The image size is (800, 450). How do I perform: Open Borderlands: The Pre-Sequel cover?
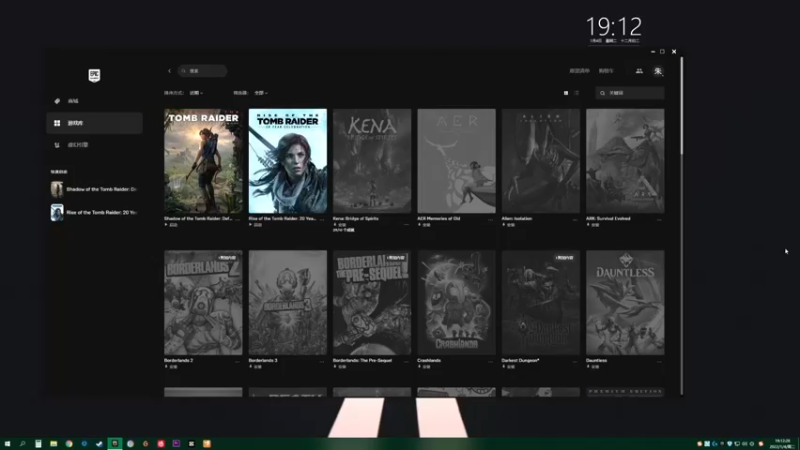(x=372, y=303)
